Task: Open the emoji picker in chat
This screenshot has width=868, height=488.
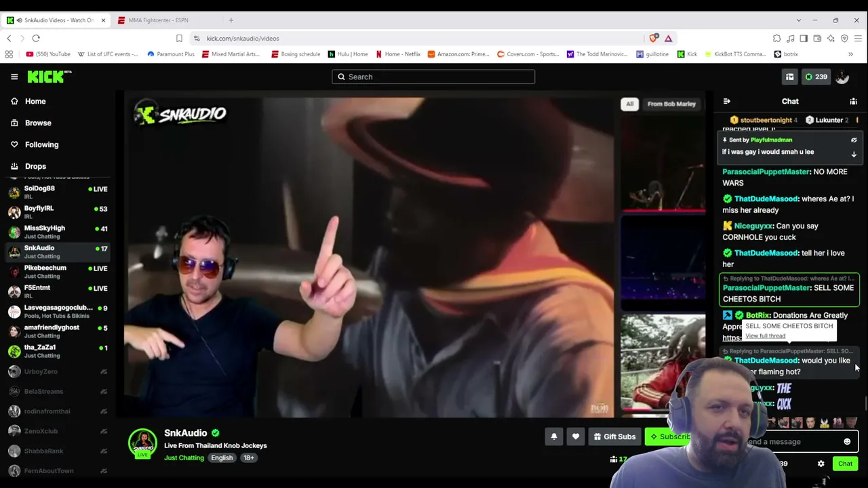Action: coord(847,441)
